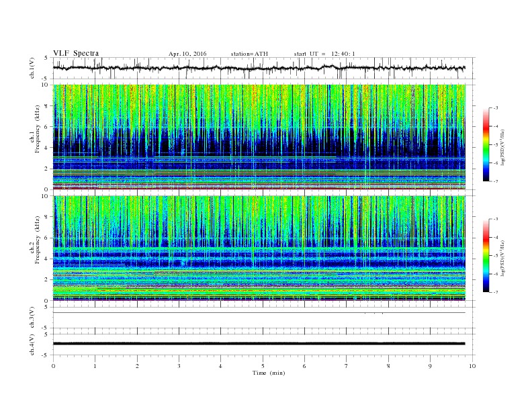The image size is (532, 411).
Task: Click the date "Apr. 10, 2016"
Action: [187, 54]
